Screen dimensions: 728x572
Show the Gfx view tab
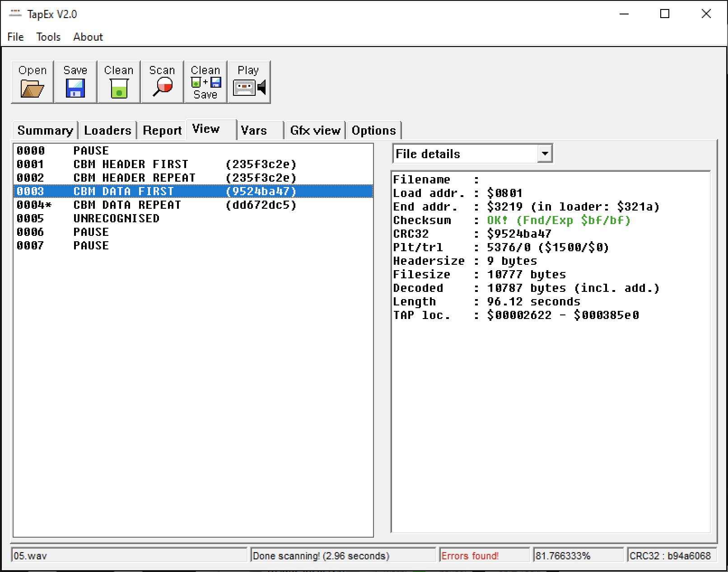(x=315, y=131)
